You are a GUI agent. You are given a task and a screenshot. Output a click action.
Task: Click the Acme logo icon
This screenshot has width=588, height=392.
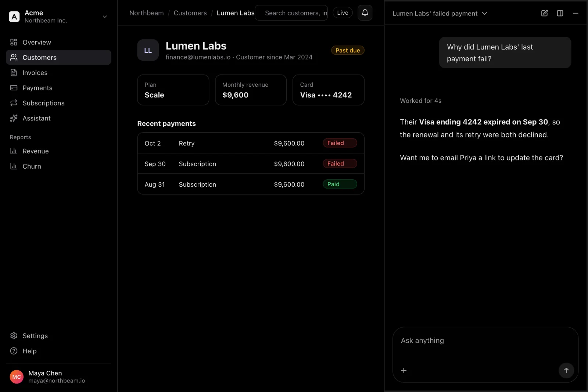click(x=14, y=17)
